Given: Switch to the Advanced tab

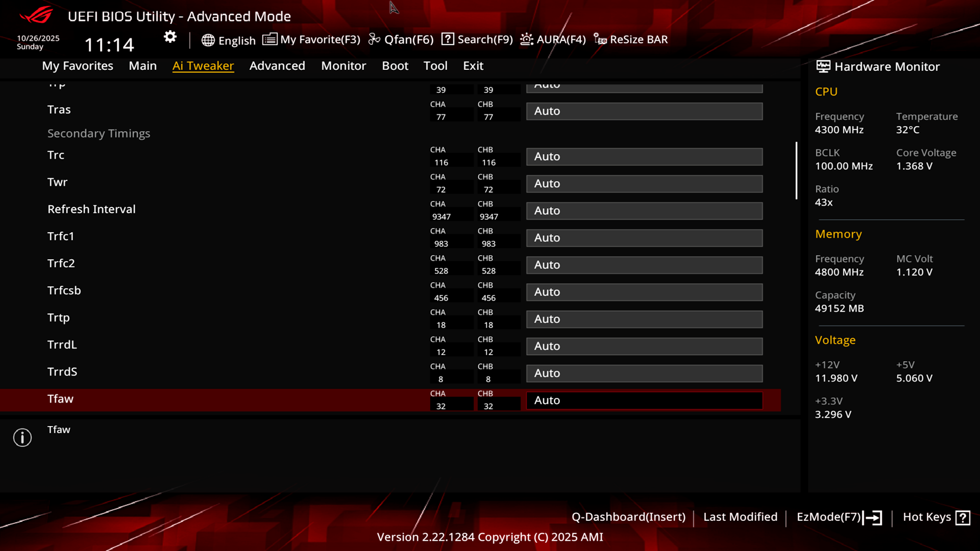Looking at the screenshot, I should (x=277, y=66).
